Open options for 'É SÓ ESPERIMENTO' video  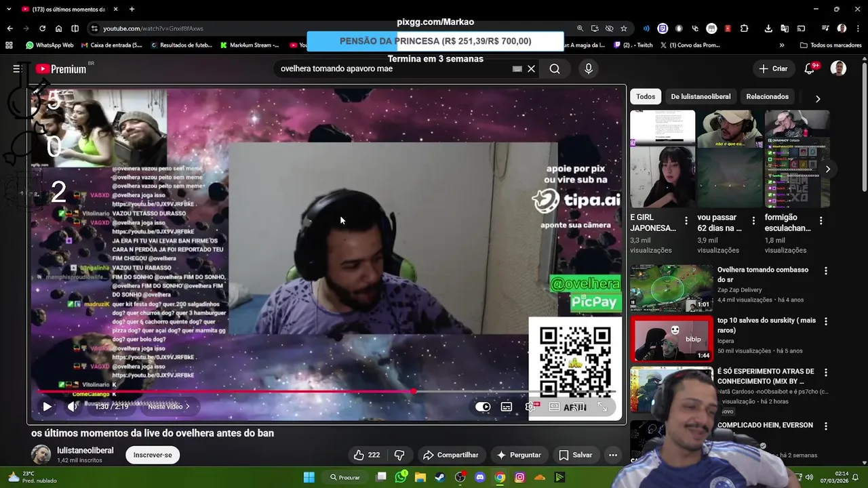(826, 373)
